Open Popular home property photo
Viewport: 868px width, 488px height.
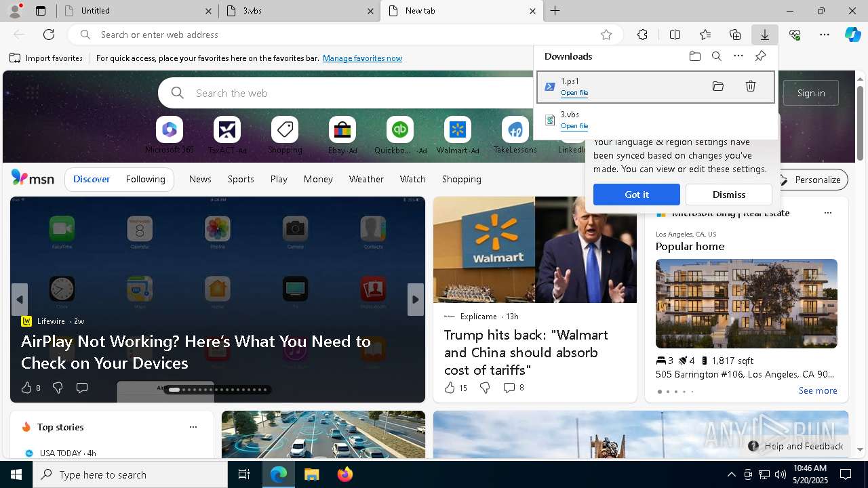tap(747, 304)
